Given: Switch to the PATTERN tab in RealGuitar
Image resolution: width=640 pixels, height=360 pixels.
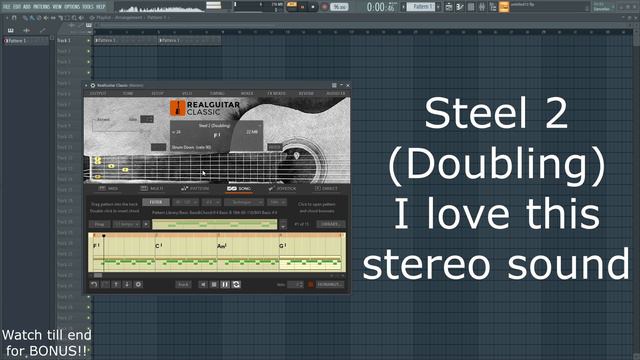Looking at the screenshot, I should 195,189.
